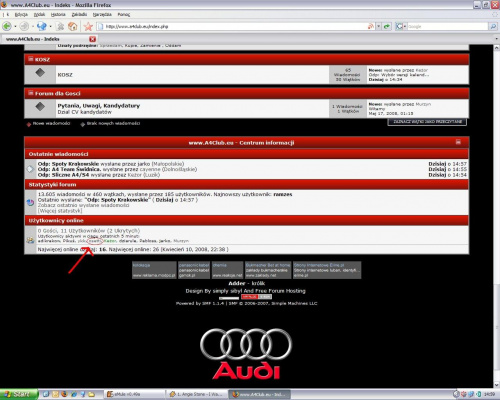The image size is (500, 400).
Task: Click the Zobacz ostatnio wysłane wiadomości link
Action: tap(83, 205)
